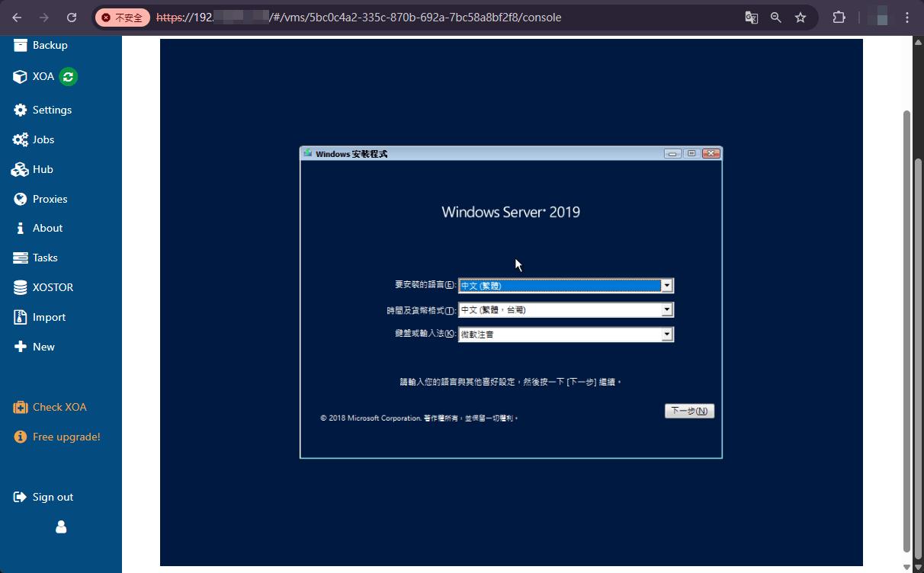Expand the 要安裝的語言 dropdown arrow

pyautogui.click(x=667, y=286)
